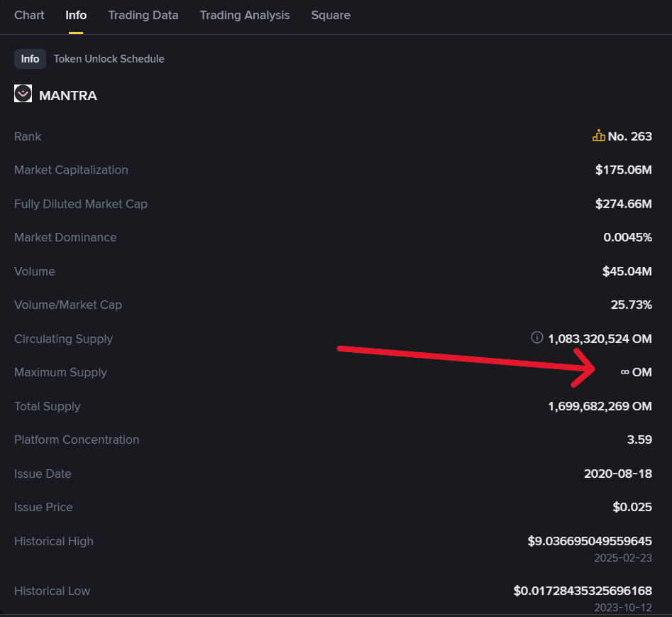
Task: Go to the Trading Analysis tab
Action: [244, 15]
